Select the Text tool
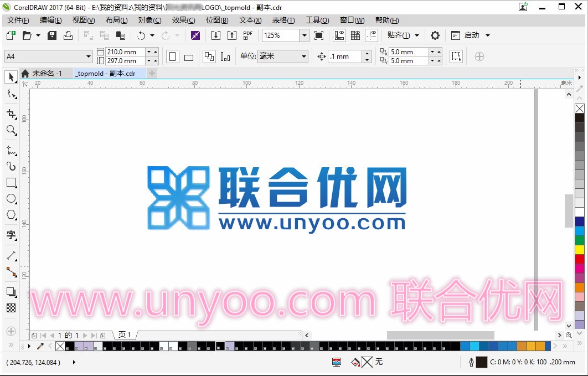The image size is (588, 376). (11, 235)
